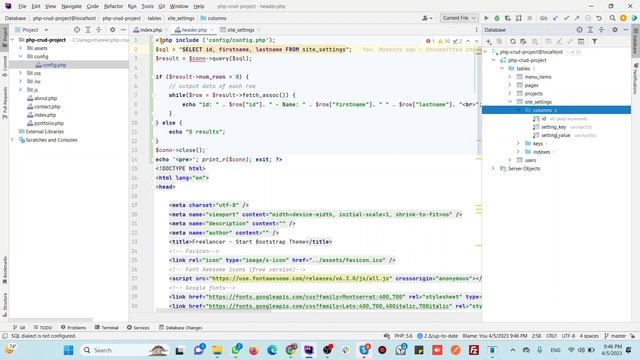Open the Navigate menu
The width and height of the screenshot is (640, 360).
tap(71, 6)
